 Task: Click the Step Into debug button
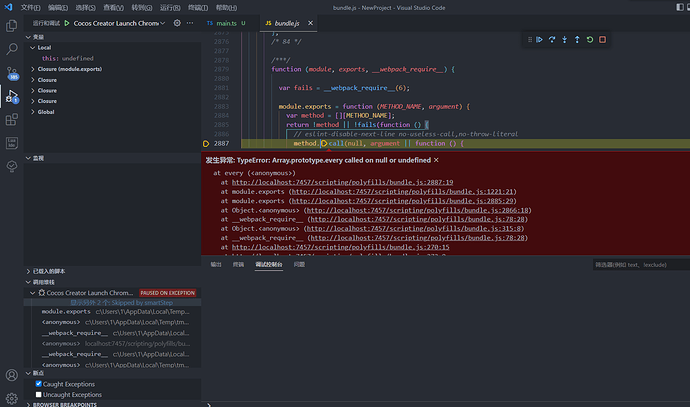564,40
